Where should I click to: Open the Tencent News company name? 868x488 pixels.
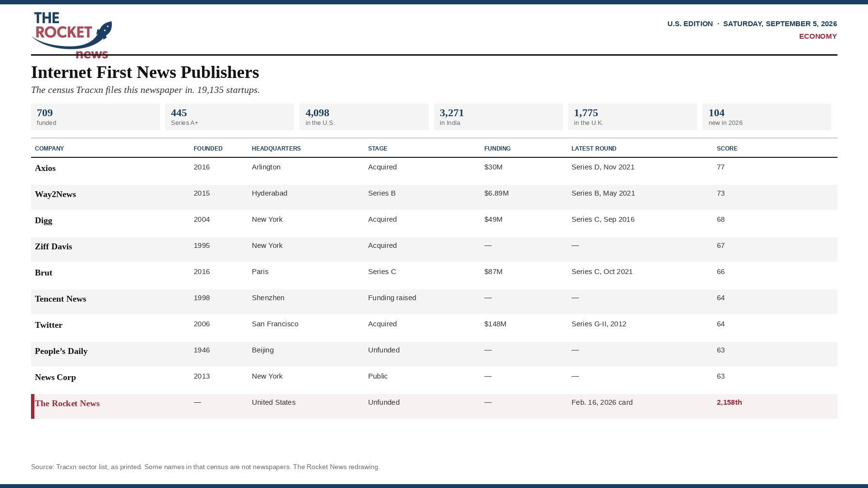pos(61,299)
